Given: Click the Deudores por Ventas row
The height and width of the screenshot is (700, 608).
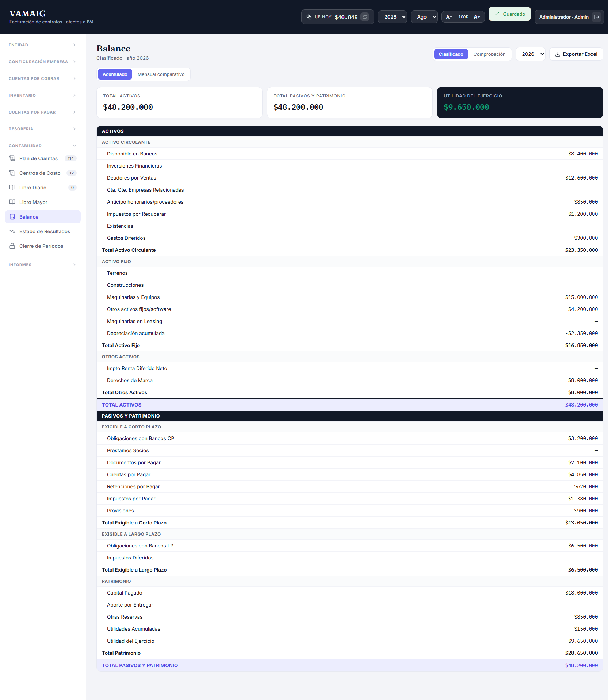Looking at the screenshot, I should (x=350, y=178).
